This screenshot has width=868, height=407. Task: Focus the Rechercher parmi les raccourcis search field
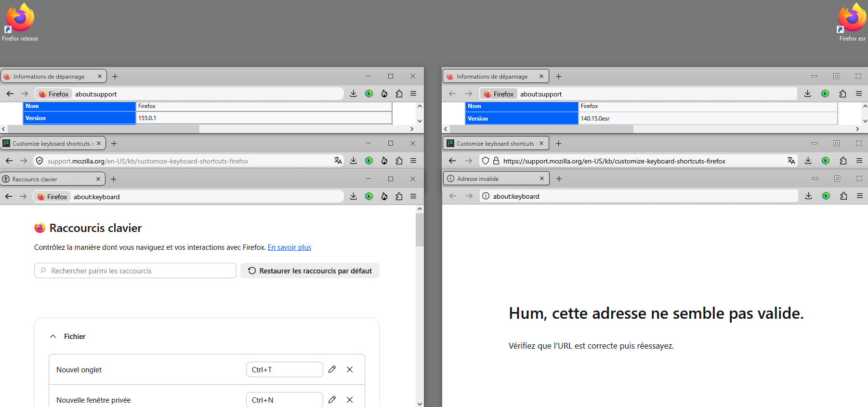click(135, 271)
